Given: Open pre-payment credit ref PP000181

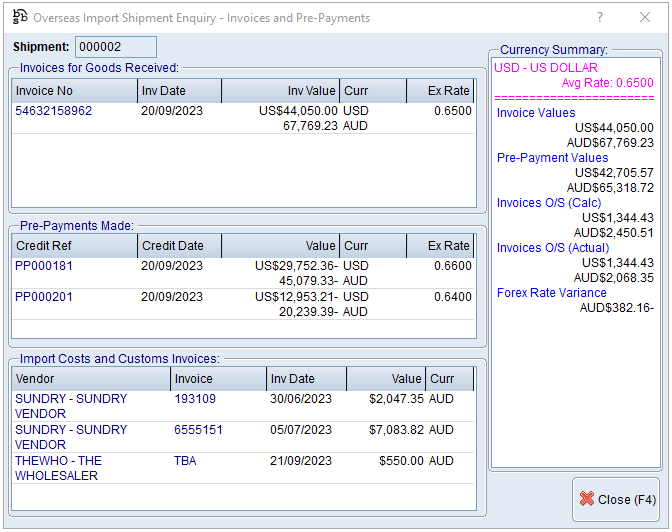Looking at the screenshot, I should point(44,266).
